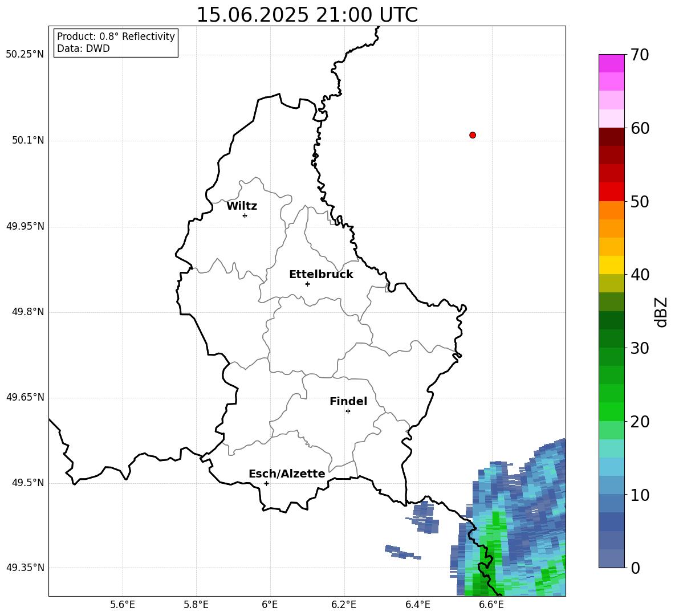Click the Esch/Alzette city label
Image resolution: width=675 pixels, height=616 pixels.
287,474
